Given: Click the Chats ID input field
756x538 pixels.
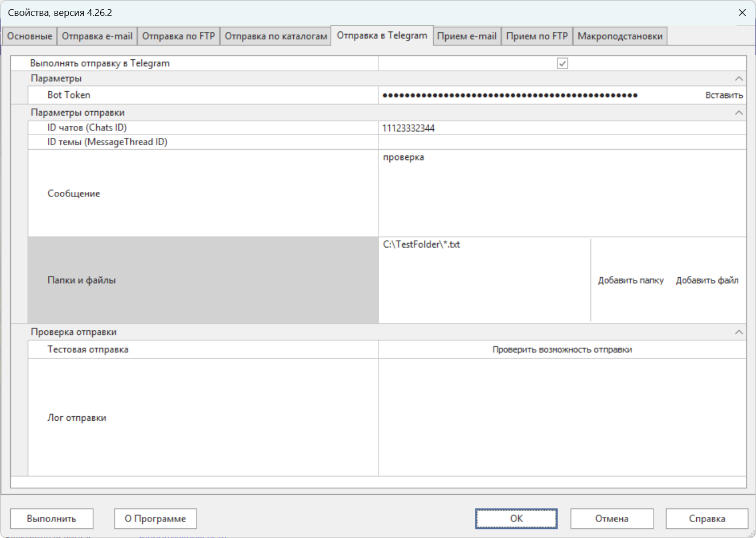Looking at the screenshot, I should click(x=561, y=128).
